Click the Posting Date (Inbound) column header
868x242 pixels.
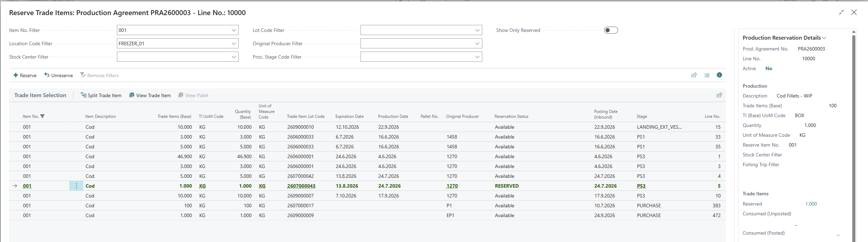pyautogui.click(x=605, y=114)
